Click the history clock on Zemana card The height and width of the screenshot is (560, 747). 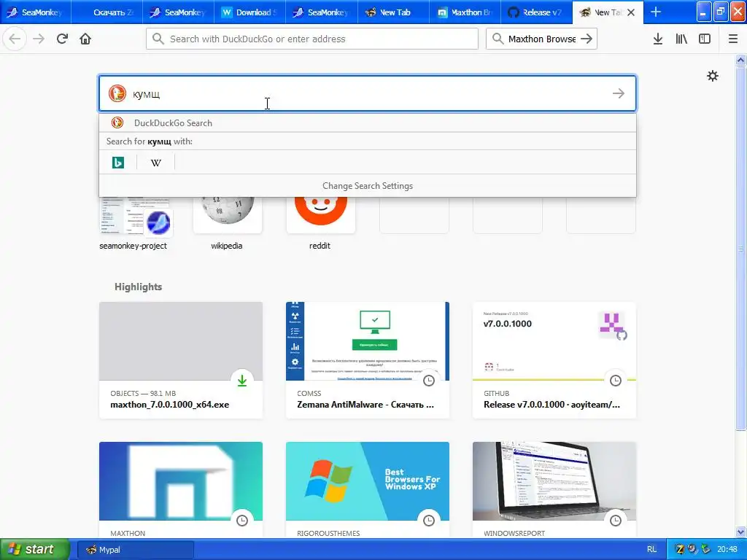tap(429, 381)
